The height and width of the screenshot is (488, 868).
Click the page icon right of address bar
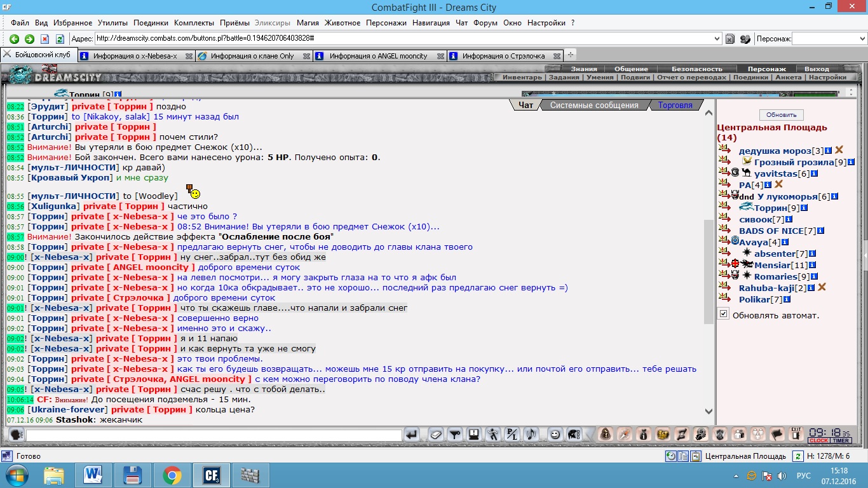pyautogui.click(x=730, y=39)
